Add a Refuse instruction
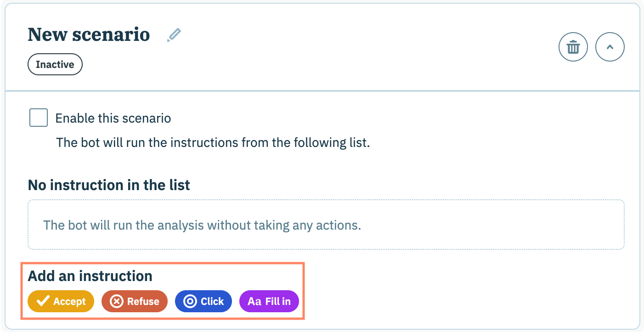This screenshot has height=332, width=644. (x=135, y=301)
